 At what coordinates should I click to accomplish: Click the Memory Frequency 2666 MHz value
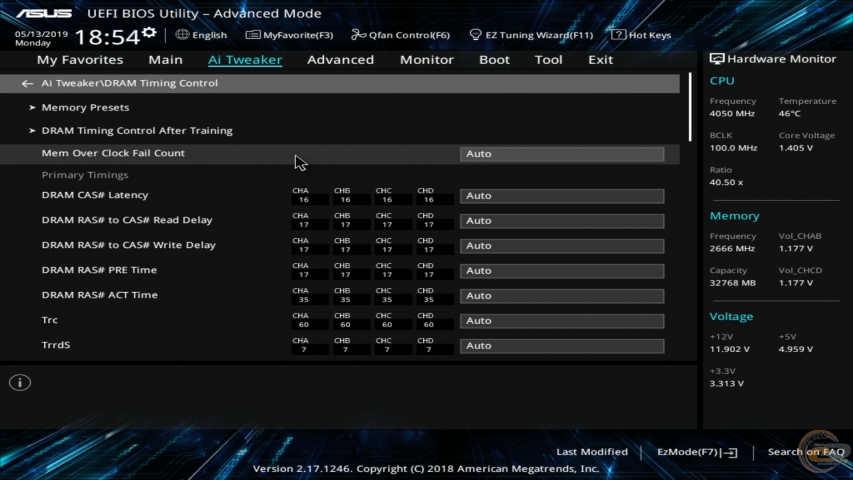(732, 249)
